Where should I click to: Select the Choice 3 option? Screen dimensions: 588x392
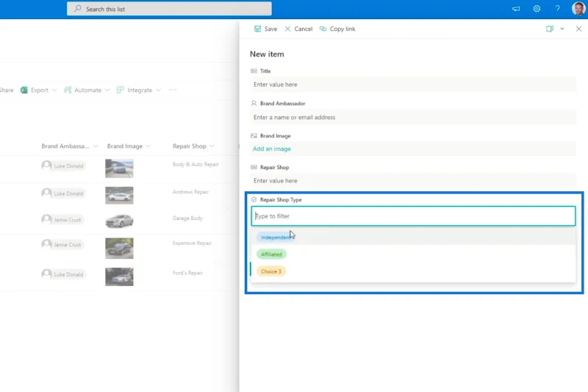click(270, 271)
